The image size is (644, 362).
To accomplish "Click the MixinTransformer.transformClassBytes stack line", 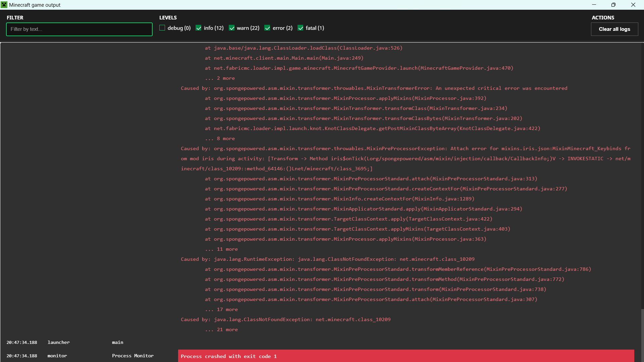I will (364, 118).
